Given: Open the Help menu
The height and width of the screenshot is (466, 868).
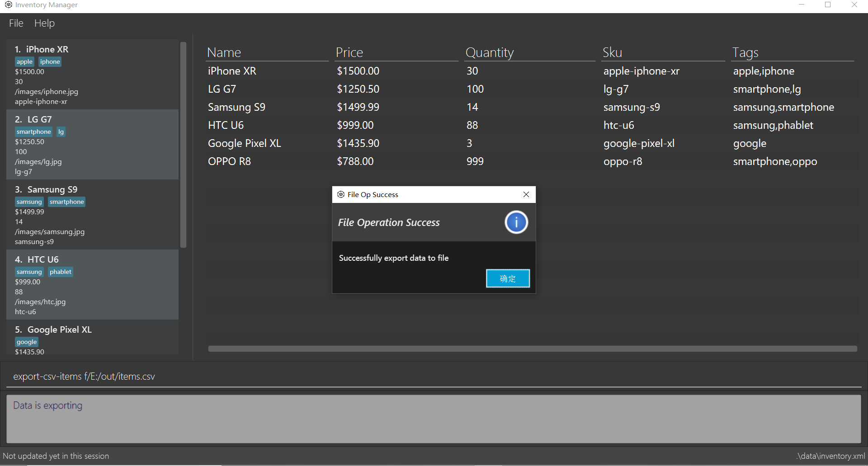Looking at the screenshot, I should click(x=44, y=23).
